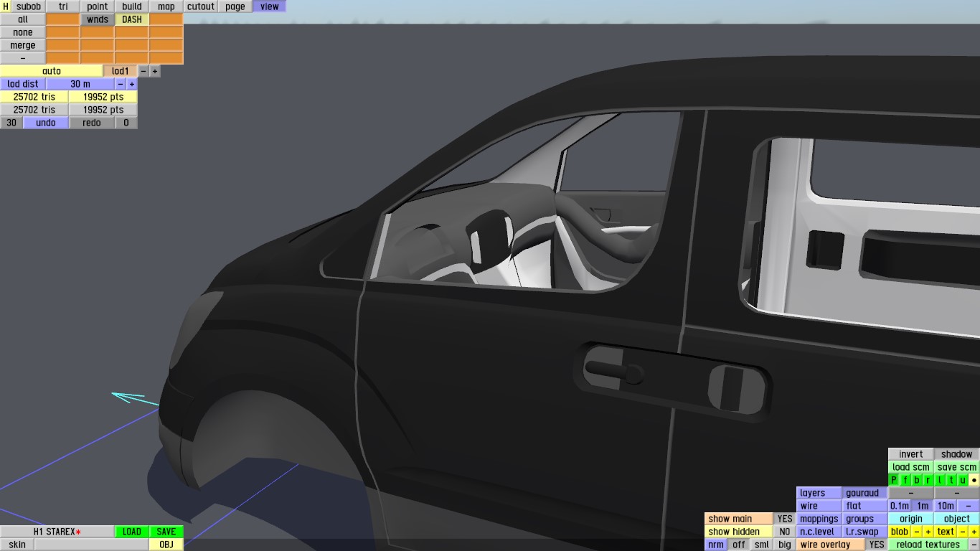Image resolution: width=980 pixels, height=551 pixels.
Task: Click the lod dist label button
Action: pyautogui.click(x=23, y=84)
